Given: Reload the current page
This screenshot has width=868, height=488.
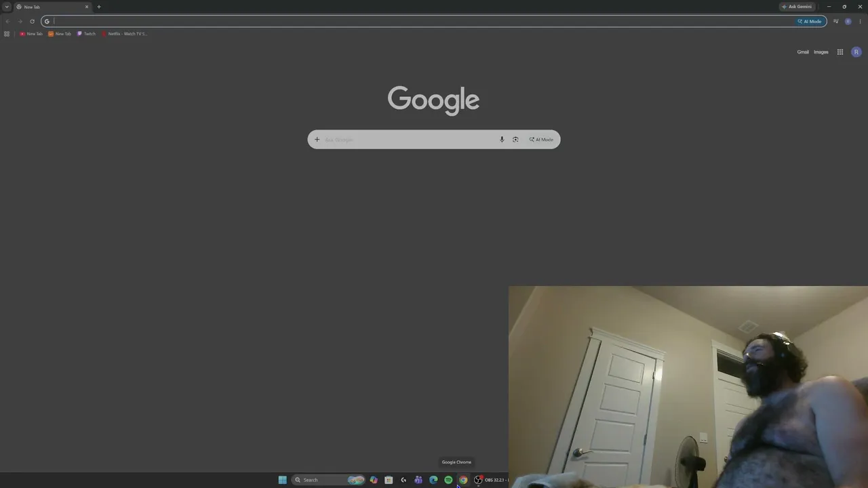Looking at the screenshot, I should click(32, 21).
